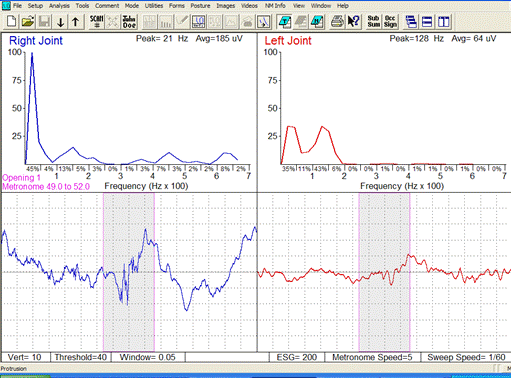
Task: Click the Scan # toolbar button
Action: pyautogui.click(x=97, y=22)
